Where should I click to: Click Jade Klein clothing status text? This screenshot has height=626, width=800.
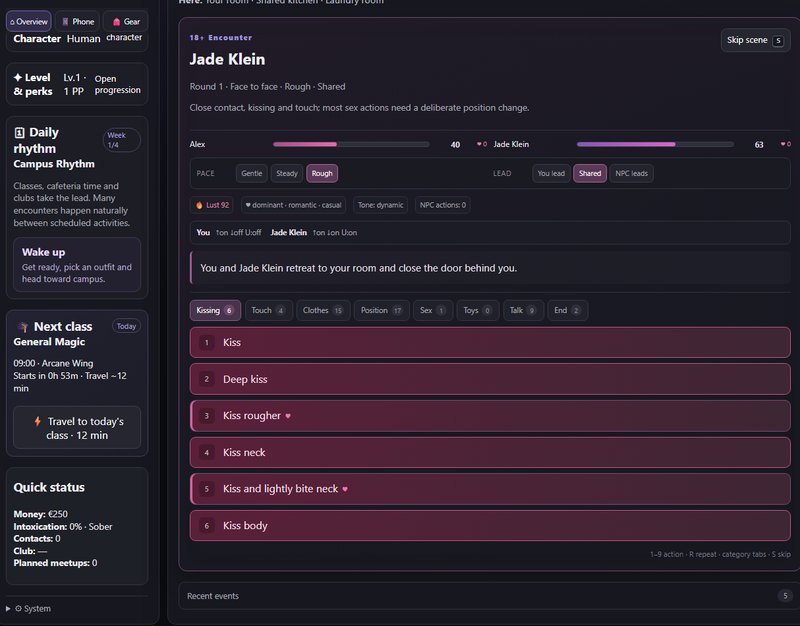click(x=314, y=233)
